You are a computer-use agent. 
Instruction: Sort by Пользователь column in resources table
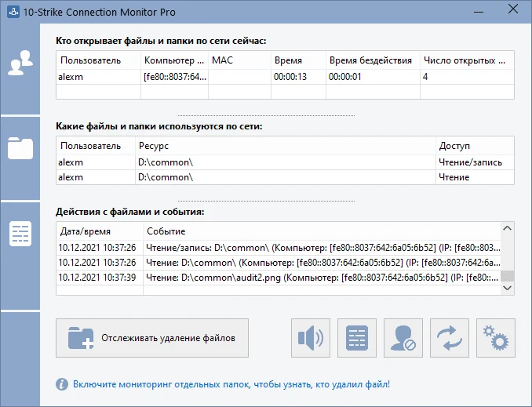coord(96,146)
